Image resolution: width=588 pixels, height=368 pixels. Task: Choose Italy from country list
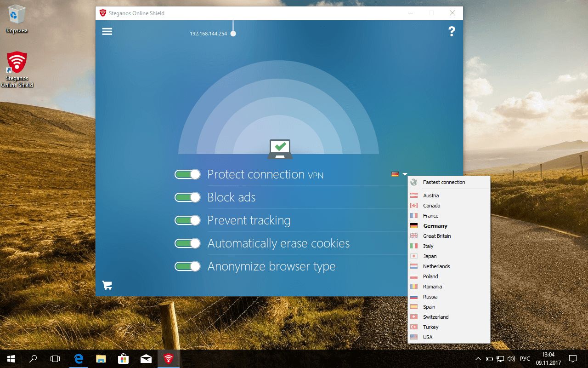tap(449, 246)
